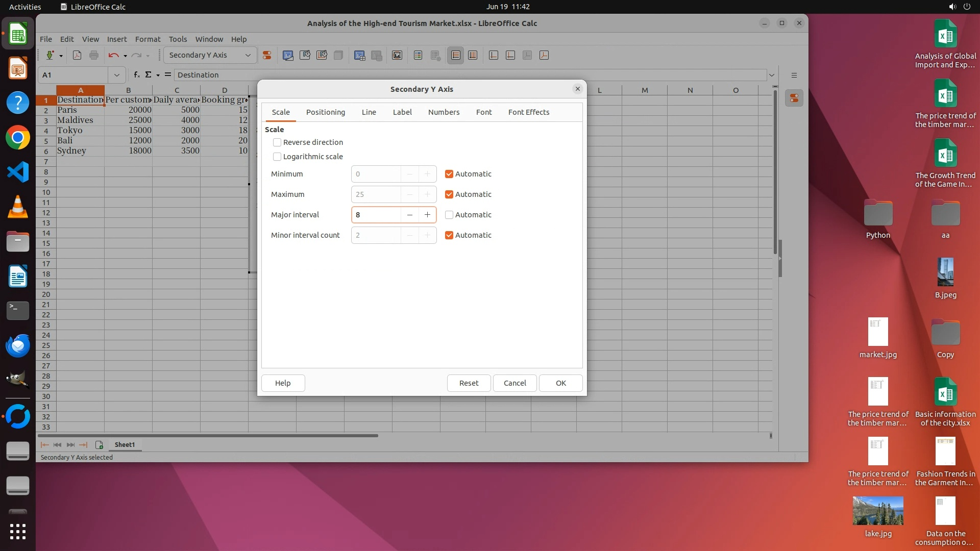The width and height of the screenshot is (980, 551).
Task: Toggle Horizontal Grids icon in chart toolbar
Action: (x=456, y=55)
